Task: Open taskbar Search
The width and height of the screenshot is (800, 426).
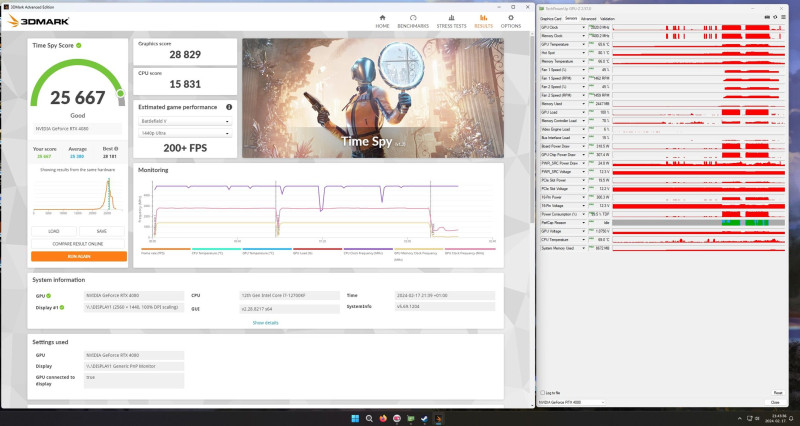Action: point(369,419)
